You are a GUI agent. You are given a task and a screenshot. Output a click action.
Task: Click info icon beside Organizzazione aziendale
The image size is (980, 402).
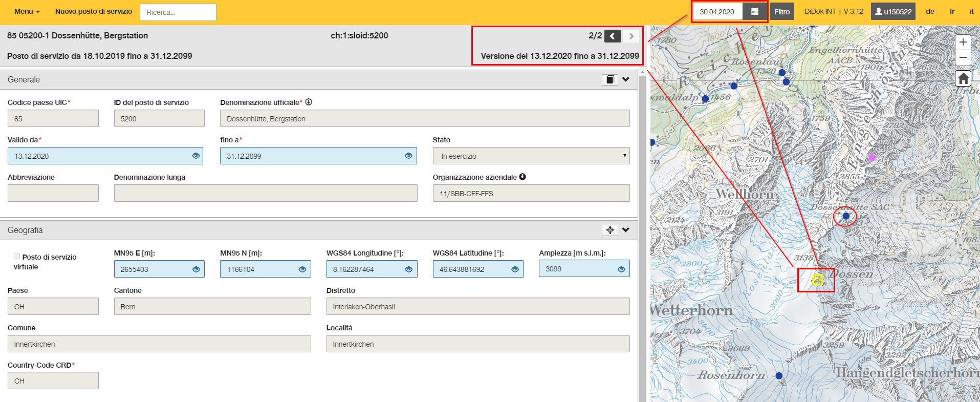pos(522,177)
